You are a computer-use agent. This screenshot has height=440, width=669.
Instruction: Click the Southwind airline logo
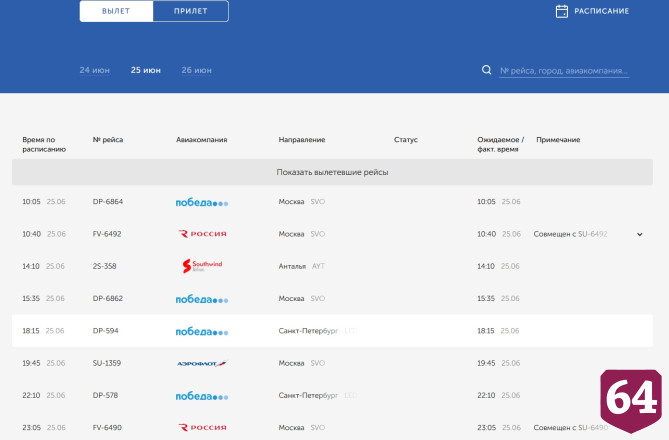(x=202, y=266)
